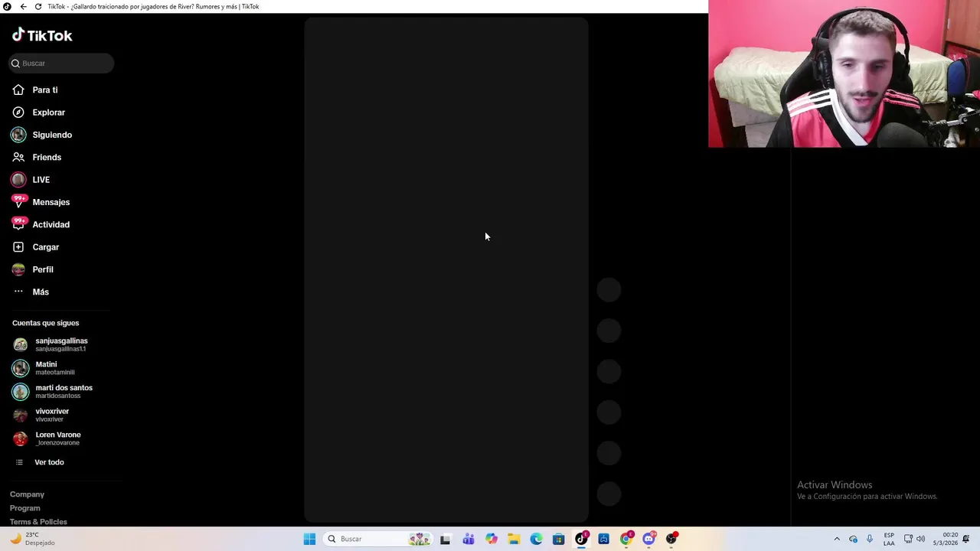Click the TikTok logo
Image resolution: width=980 pixels, height=551 pixels.
pos(42,35)
